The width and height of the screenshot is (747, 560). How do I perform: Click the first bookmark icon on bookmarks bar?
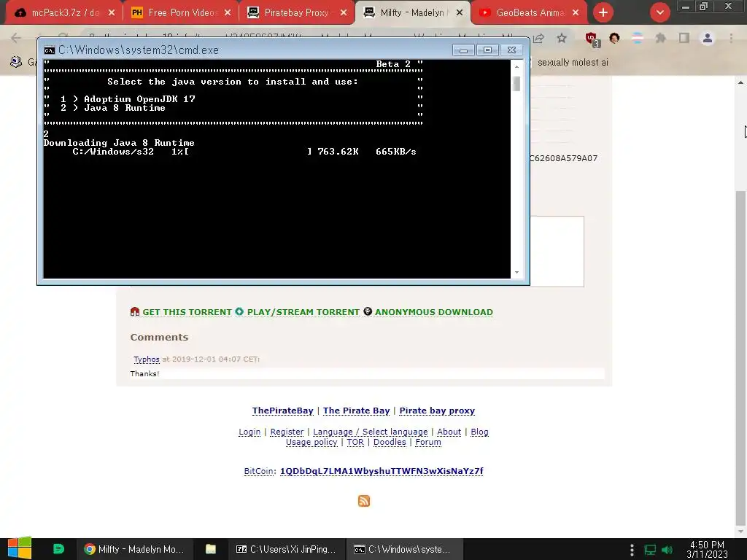(x=16, y=62)
